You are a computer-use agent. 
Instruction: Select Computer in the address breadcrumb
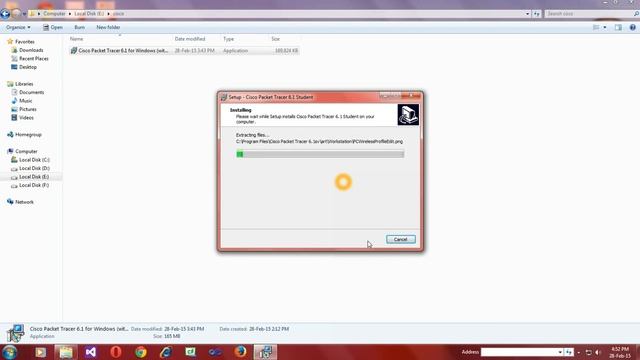tap(54, 13)
